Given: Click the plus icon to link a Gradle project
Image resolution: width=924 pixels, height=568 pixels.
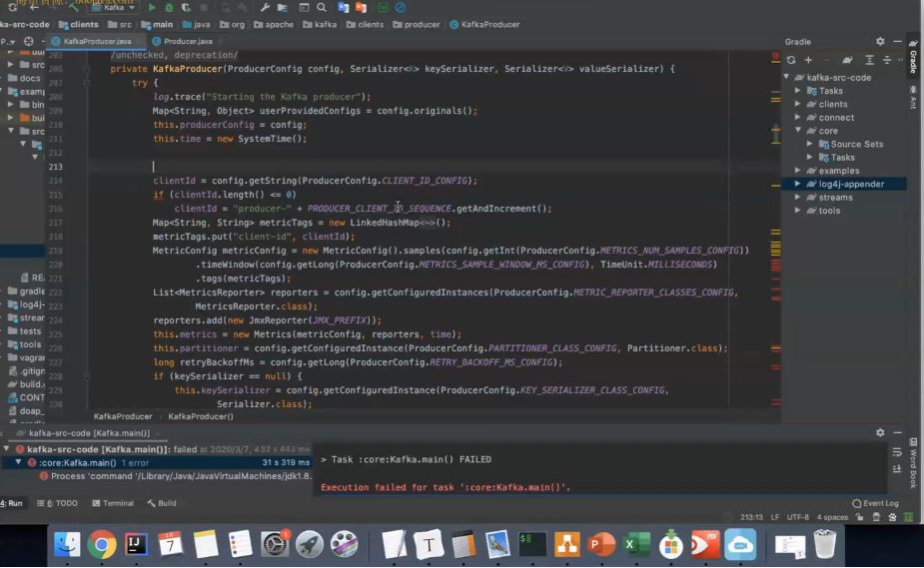Looking at the screenshot, I should 808,60.
